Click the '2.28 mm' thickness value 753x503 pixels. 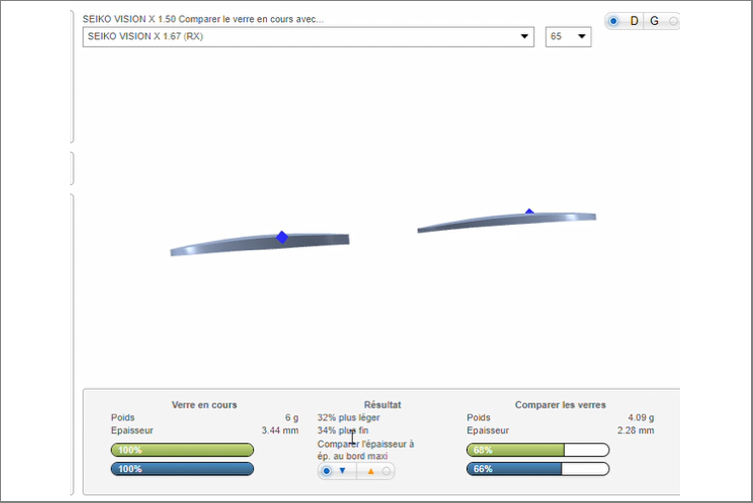(635, 430)
